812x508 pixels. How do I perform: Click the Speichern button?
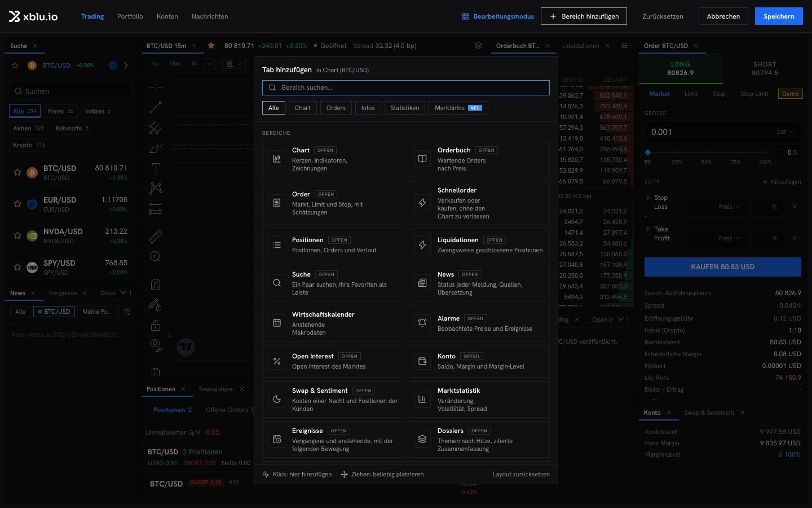(779, 16)
